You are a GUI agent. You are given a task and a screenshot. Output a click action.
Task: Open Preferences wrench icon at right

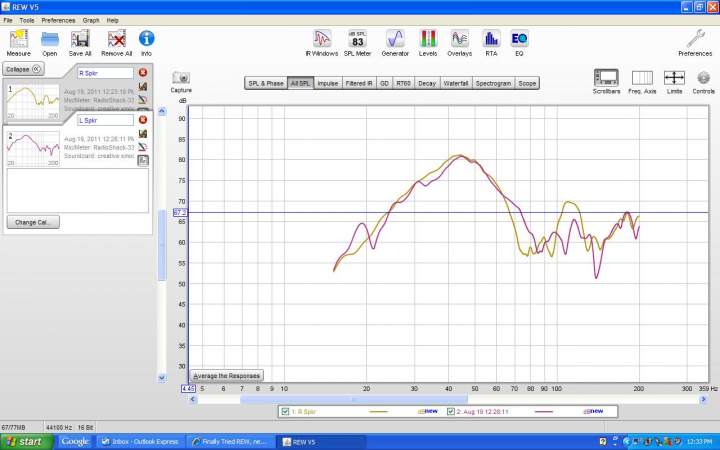pyautogui.click(x=695, y=43)
